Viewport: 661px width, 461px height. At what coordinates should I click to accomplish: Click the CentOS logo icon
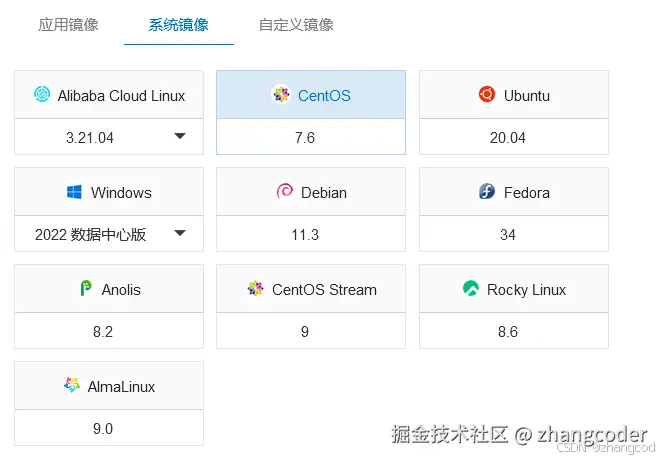coord(281,95)
